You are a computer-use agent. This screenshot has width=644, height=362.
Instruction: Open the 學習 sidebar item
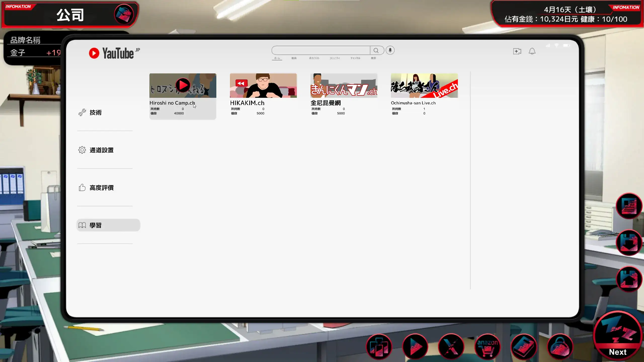(108, 225)
